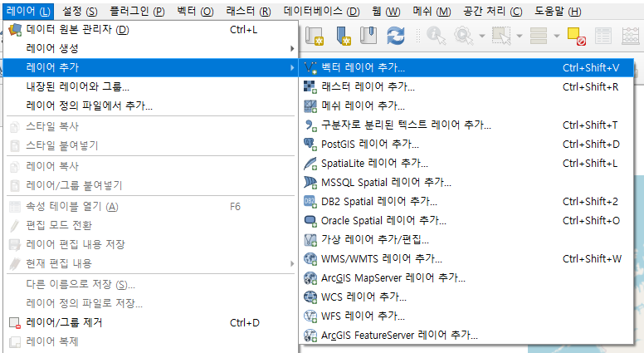Image resolution: width=644 pixels, height=353 pixels.
Task: Click 구분자로 분리된 텍스트 레이어 추가...
Action: pos(466,125)
